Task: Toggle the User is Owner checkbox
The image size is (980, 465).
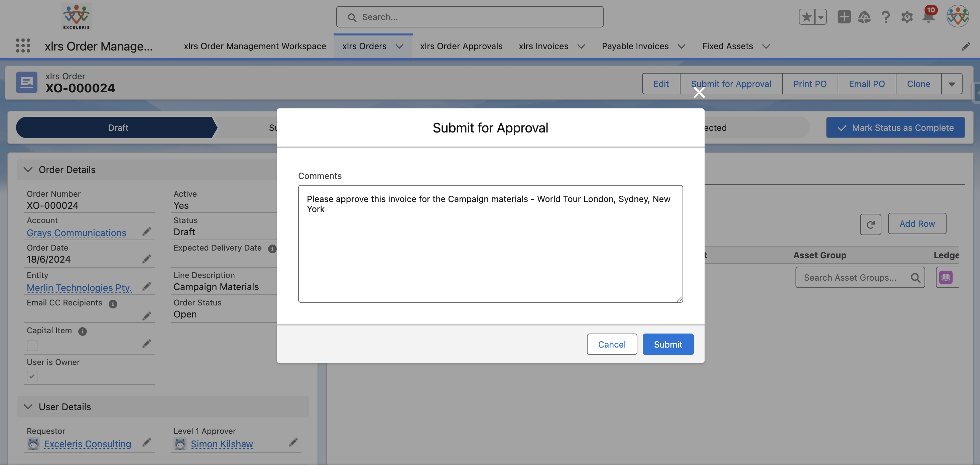Action: pos(32,376)
